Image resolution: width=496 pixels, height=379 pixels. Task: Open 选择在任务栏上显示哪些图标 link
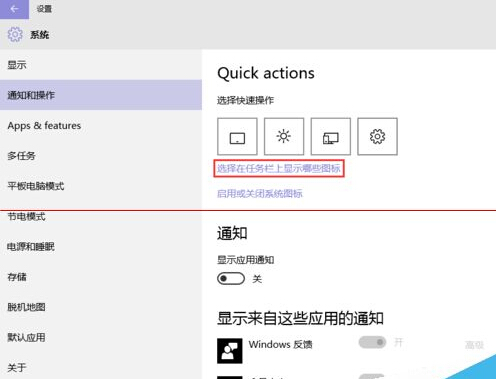279,168
